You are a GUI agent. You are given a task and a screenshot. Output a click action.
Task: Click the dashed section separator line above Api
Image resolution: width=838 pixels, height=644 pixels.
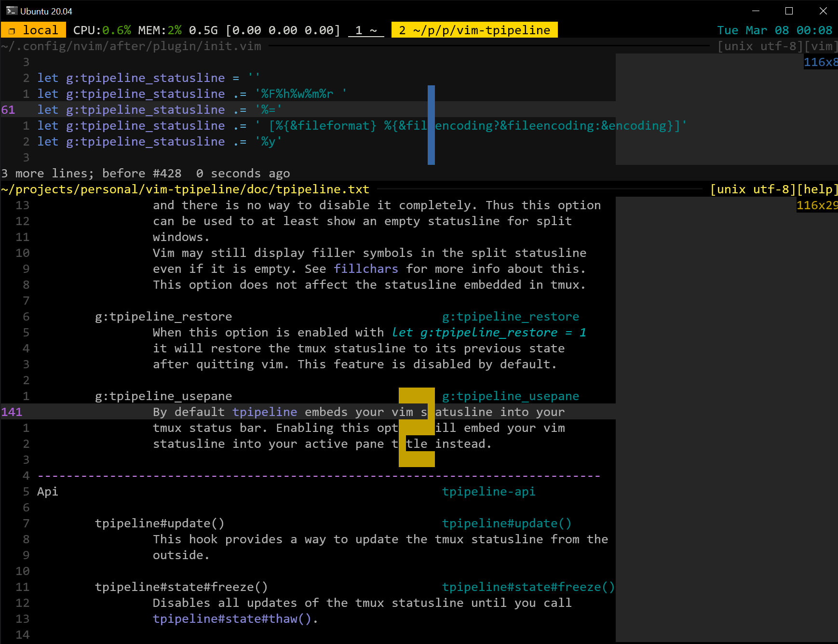[x=319, y=475]
